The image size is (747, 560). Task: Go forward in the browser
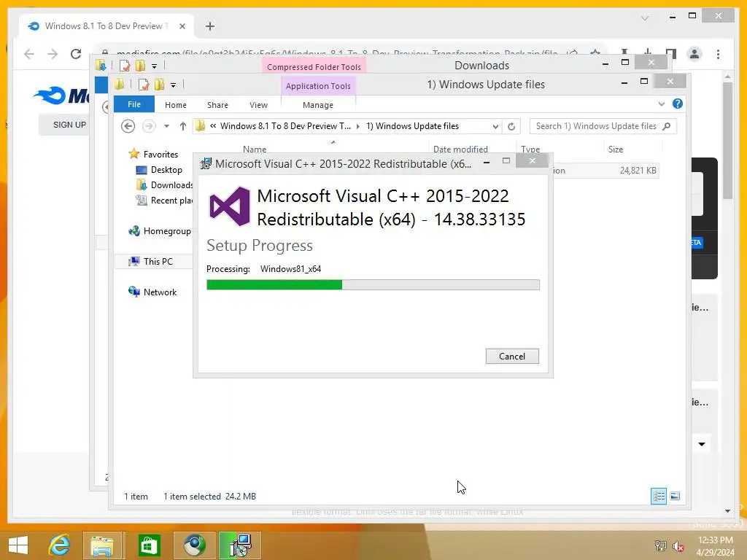pyautogui.click(x=53, y=54)
